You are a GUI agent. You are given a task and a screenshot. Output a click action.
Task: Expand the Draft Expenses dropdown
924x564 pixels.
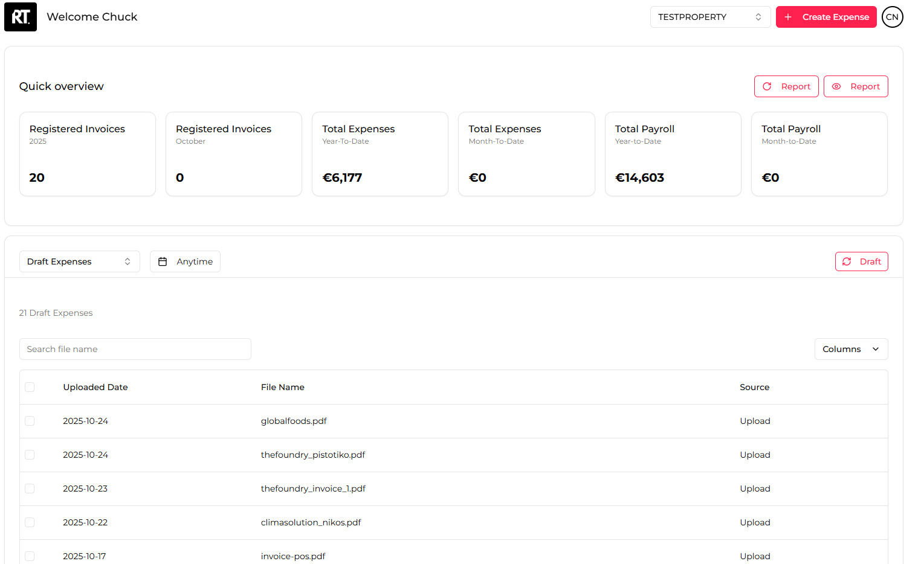click(x=79, y=261)
